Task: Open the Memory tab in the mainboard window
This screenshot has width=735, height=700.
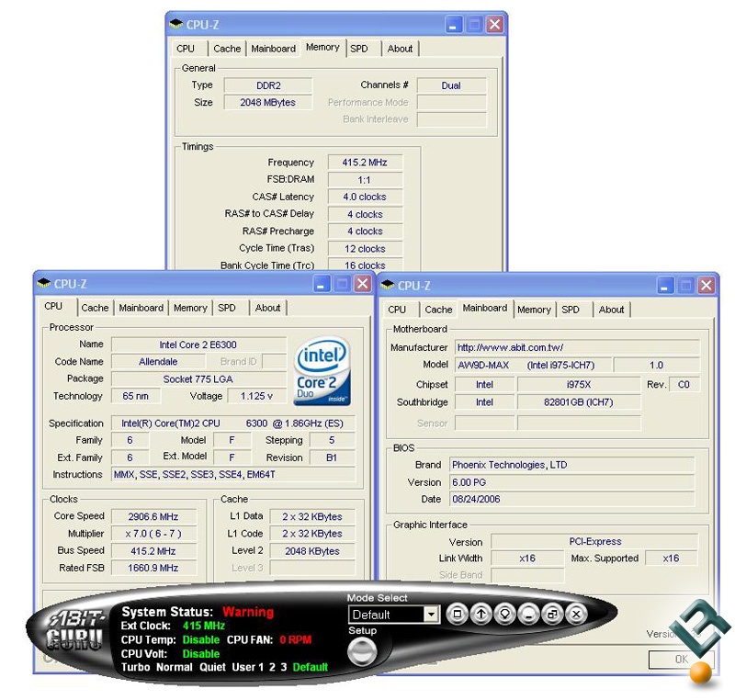Action: coord(534,310)
